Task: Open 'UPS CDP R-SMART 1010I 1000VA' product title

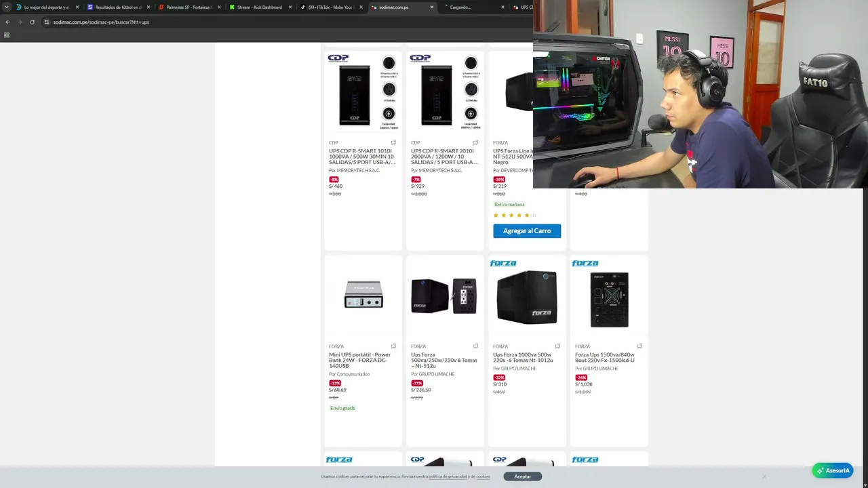Action: pos(362,157)
